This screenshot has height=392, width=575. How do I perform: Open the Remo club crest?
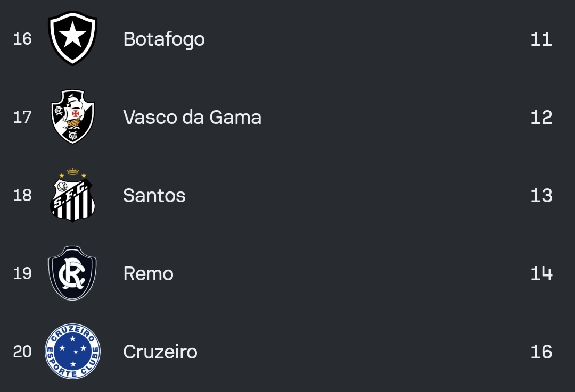pos(72,273)
